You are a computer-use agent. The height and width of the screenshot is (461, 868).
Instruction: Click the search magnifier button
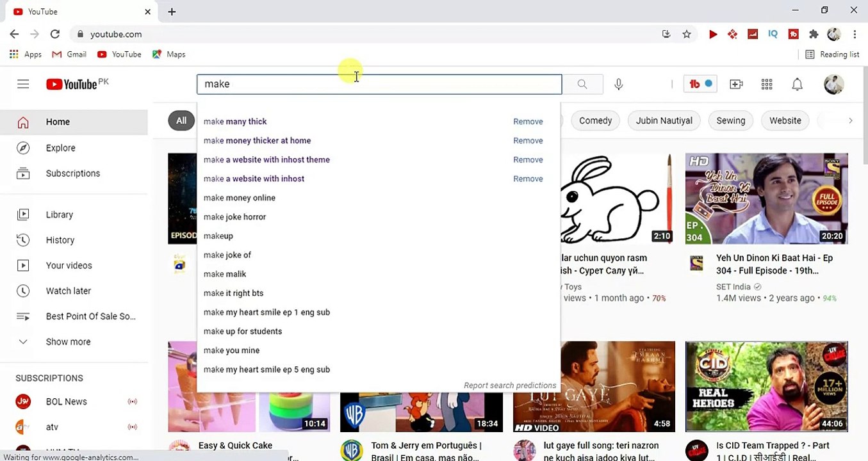582,84
